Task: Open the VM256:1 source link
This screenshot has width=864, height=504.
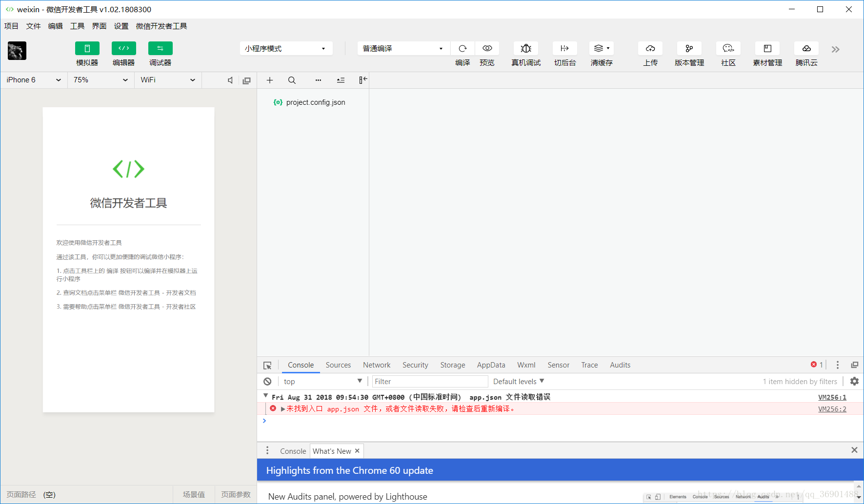Action: click(x=832, y=397)
